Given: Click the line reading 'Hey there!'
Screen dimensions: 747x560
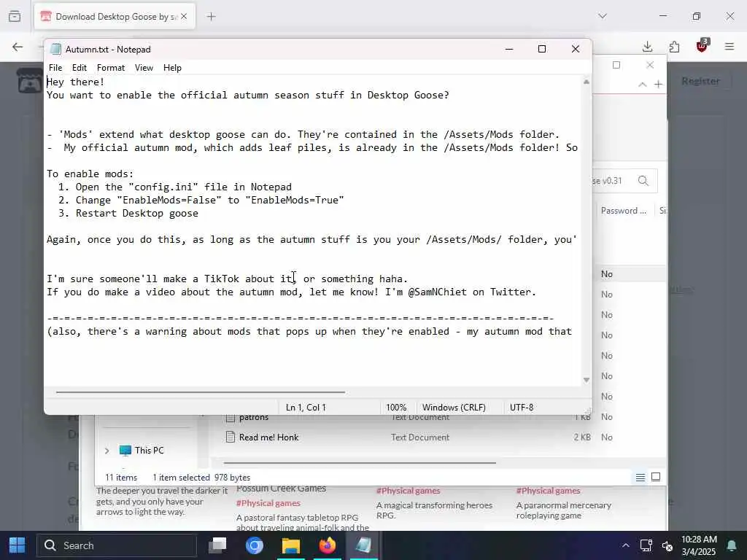Looking at the screenshot, I should coord(75,82).
